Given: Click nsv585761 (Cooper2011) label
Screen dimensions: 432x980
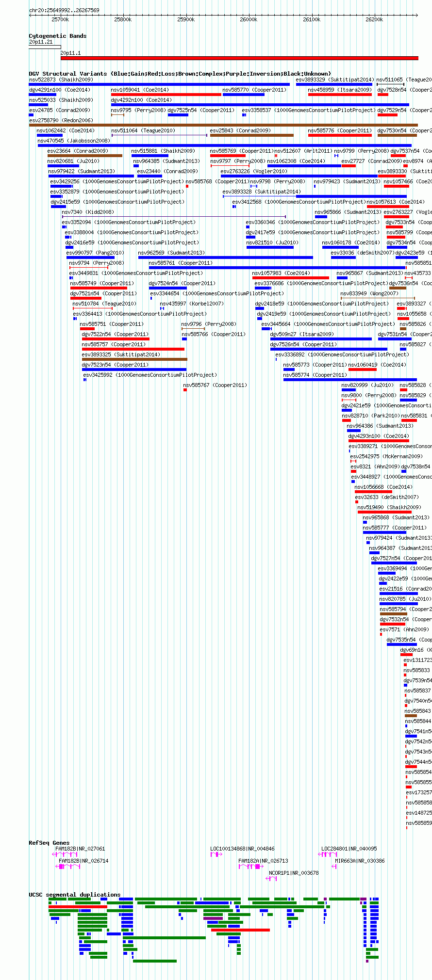Looking at the screenshot, I should click(181, 263).
